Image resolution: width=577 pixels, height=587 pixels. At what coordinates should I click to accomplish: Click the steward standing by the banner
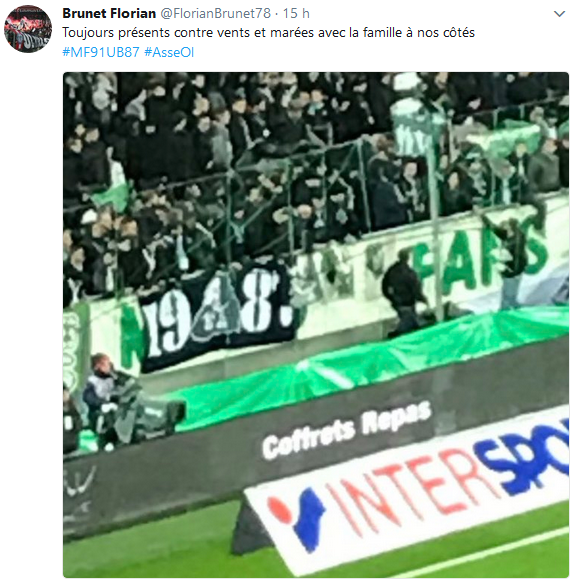tap(404, 290)
